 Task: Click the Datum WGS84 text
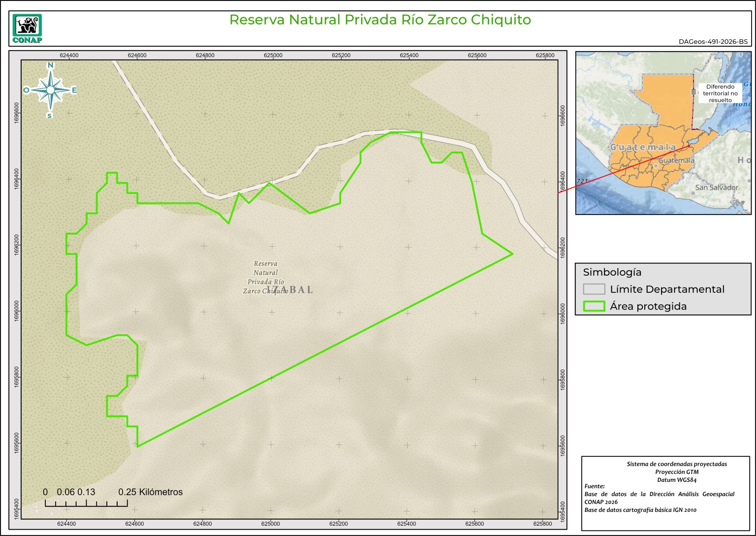[676, 480]
